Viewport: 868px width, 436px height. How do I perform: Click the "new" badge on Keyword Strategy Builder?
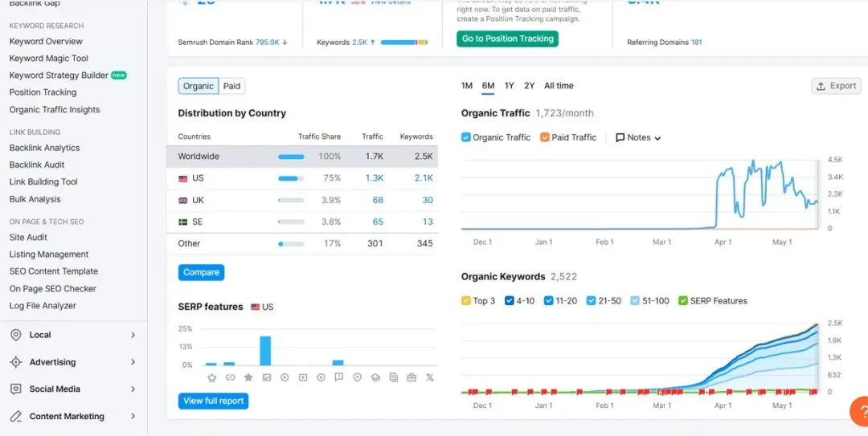118,75
